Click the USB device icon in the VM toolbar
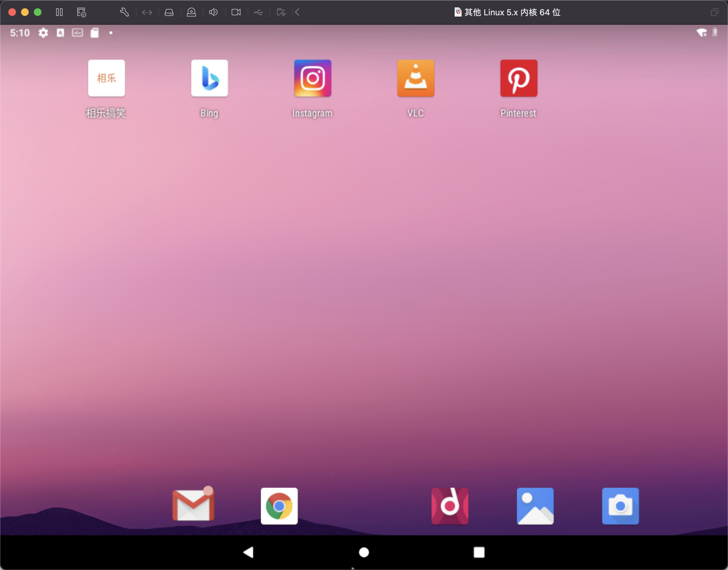728x570 pixels. click(258, 12)
